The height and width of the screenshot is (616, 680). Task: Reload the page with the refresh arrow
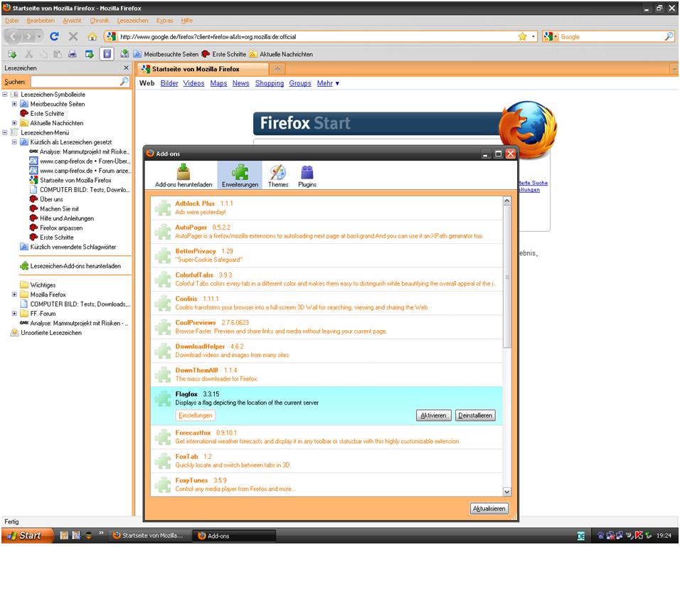pos(54,36)
